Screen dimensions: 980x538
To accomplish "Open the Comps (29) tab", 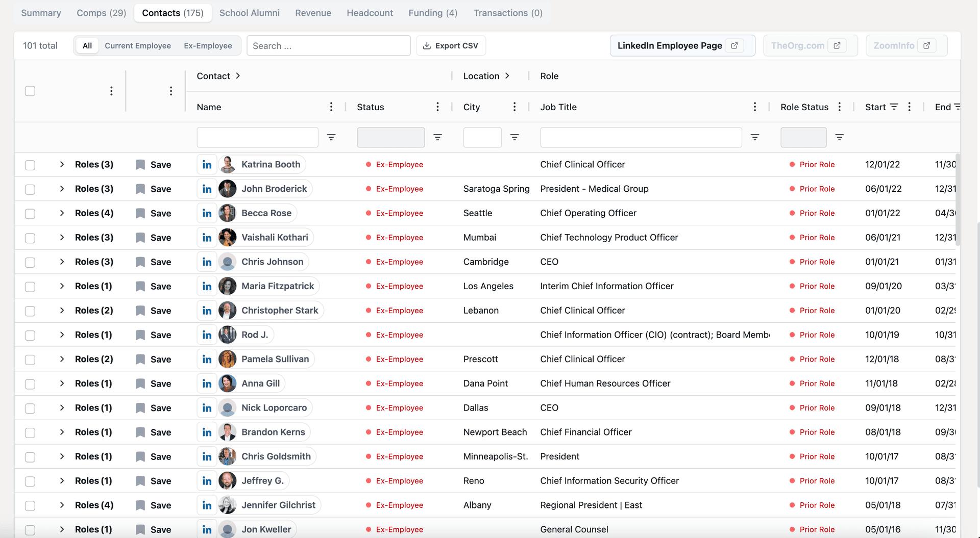I will tap(101, 13).
